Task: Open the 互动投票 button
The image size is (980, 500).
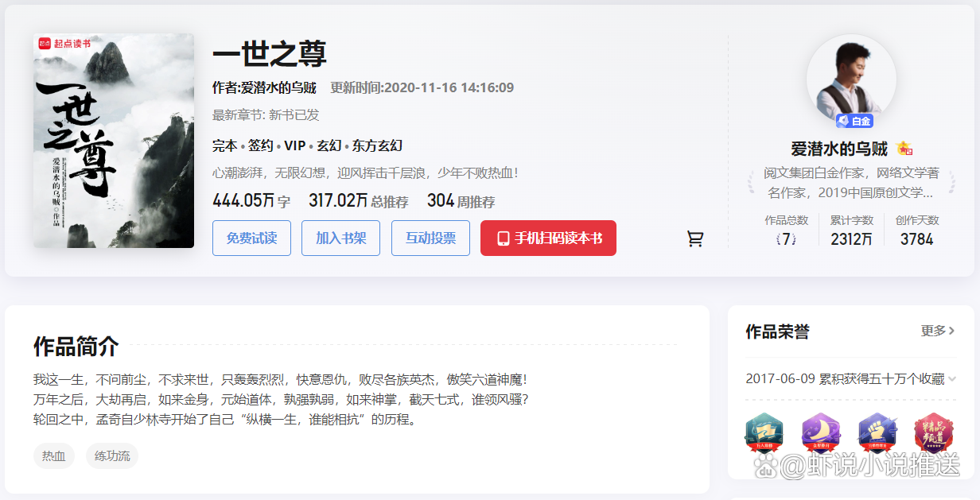Action: click(430, 238)
